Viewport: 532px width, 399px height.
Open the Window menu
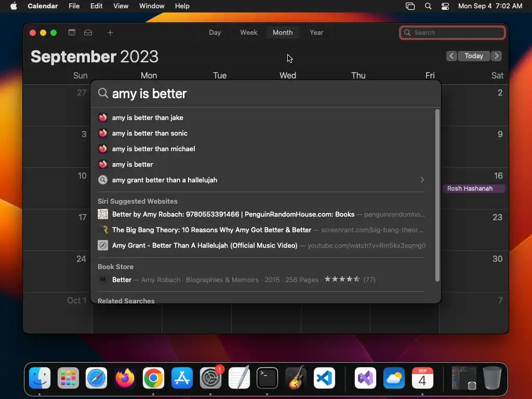pyautogui.click(x=152, y=6)
